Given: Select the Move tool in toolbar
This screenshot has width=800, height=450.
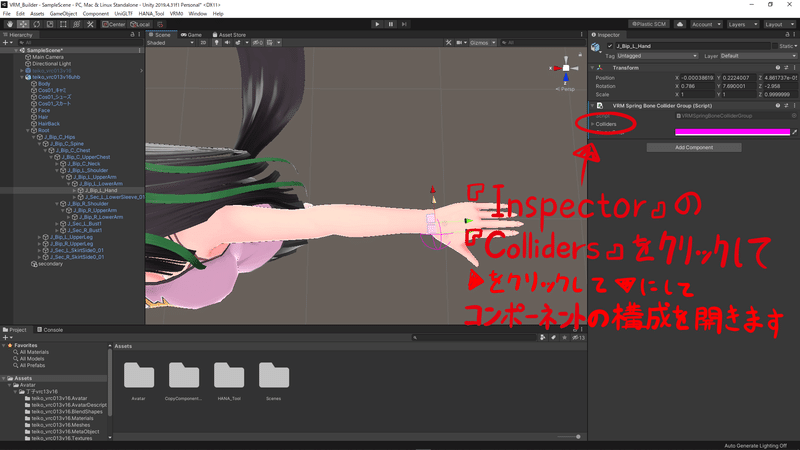Looking at the screenshot, I should [23, 24].
